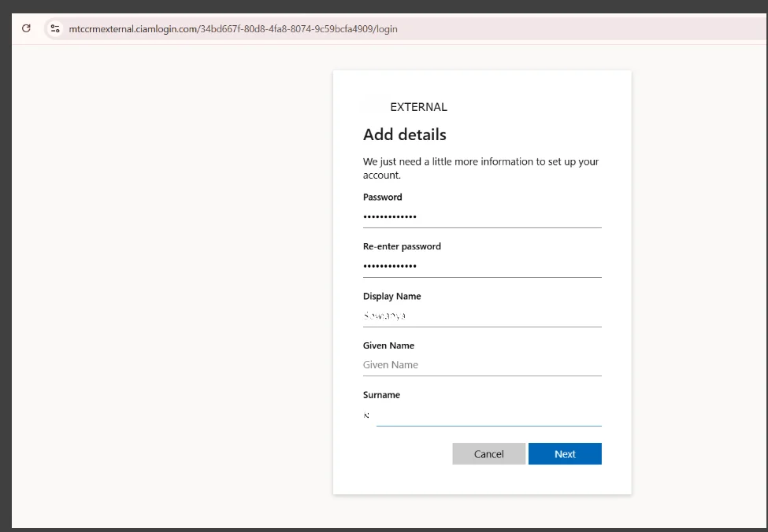Viewport: 768px width, 532px height.
Task: Click the "Password" field label
Action: tap(383, 198)
